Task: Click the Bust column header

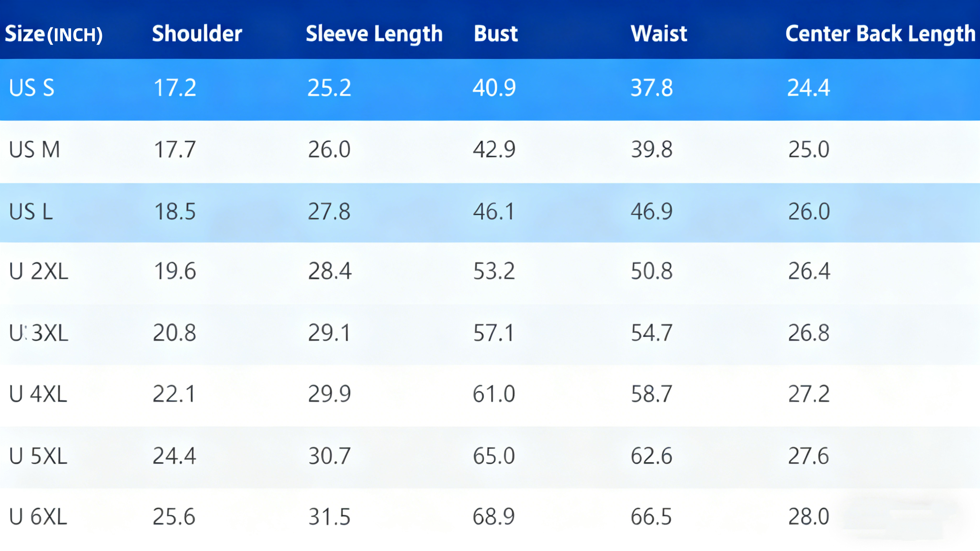Action: 495,33
